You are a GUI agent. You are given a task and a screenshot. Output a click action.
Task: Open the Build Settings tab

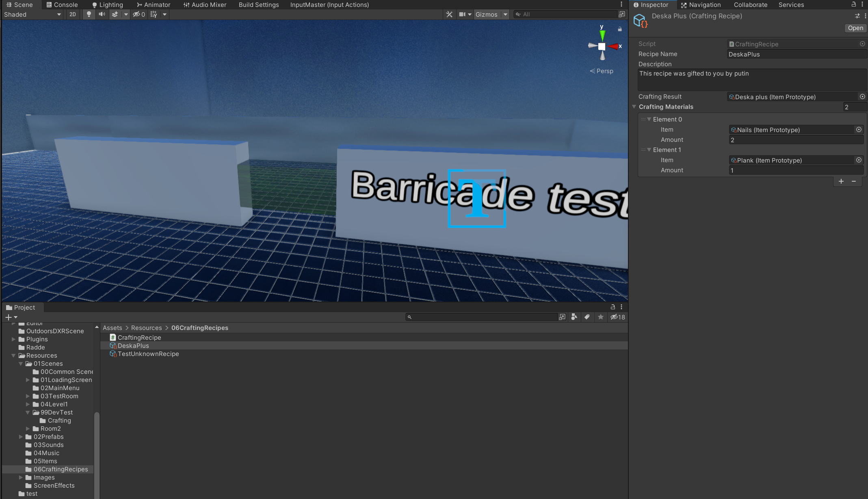point(259,5)
